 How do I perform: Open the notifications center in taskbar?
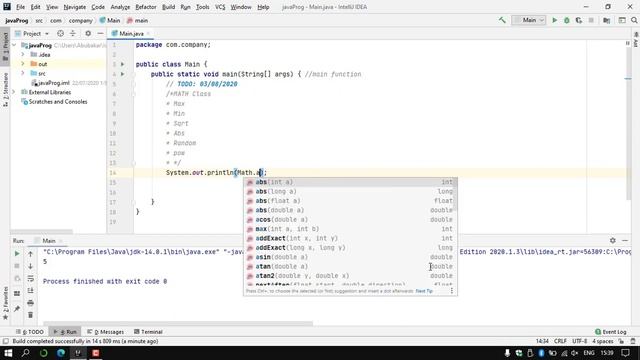click(626, 353)
